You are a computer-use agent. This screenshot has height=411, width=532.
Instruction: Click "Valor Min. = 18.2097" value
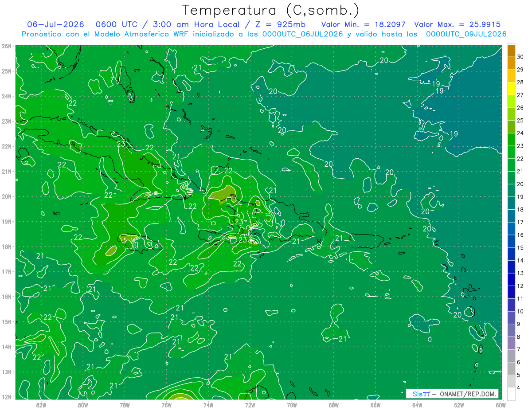click(364, 24)
